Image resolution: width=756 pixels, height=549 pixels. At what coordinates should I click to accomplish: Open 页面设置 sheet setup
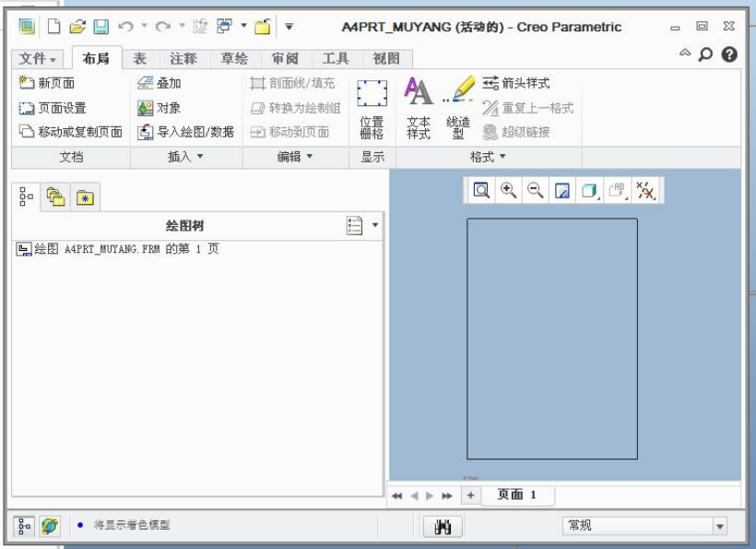pos(53,108)
